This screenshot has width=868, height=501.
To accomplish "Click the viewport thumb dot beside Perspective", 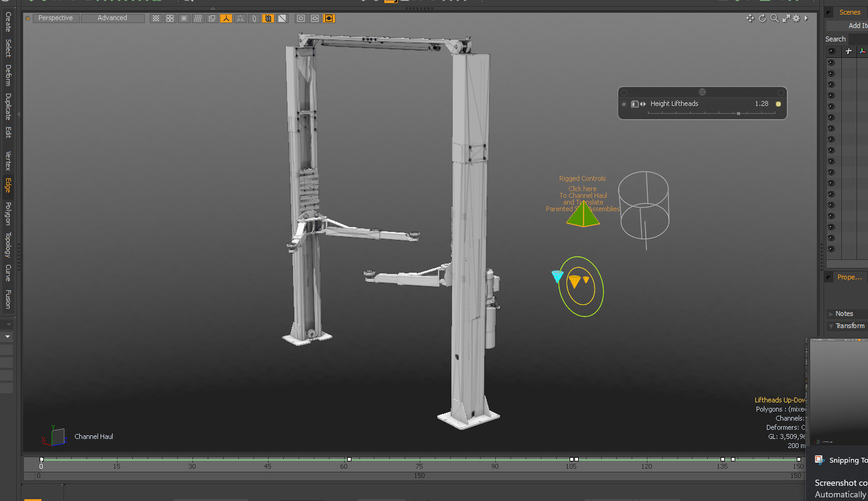I will click(x=27, y=18).
